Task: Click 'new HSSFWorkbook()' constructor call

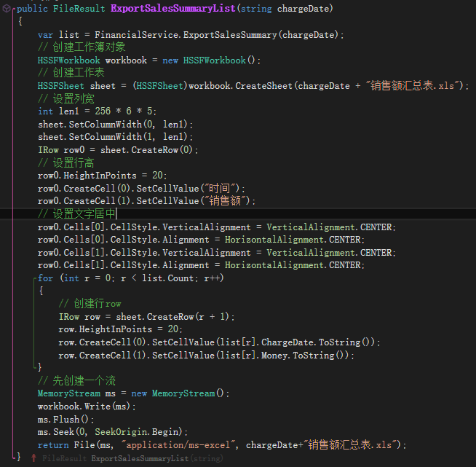Action: 209,60
